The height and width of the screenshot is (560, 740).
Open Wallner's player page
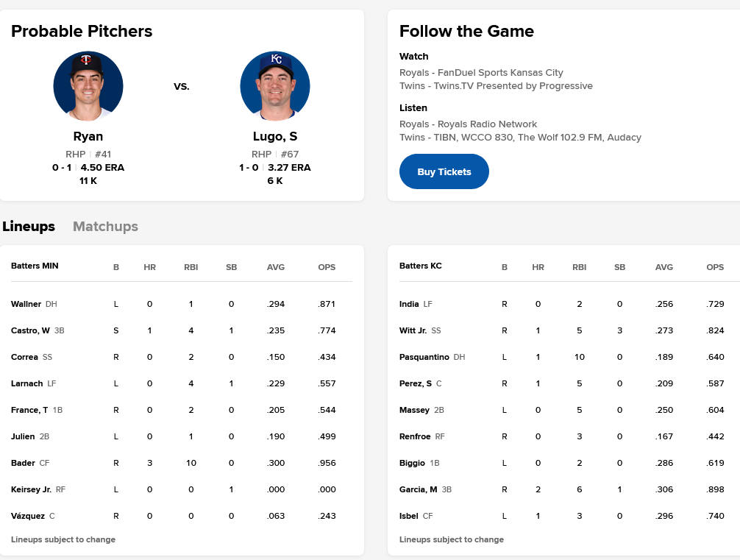tap(26, 304)
